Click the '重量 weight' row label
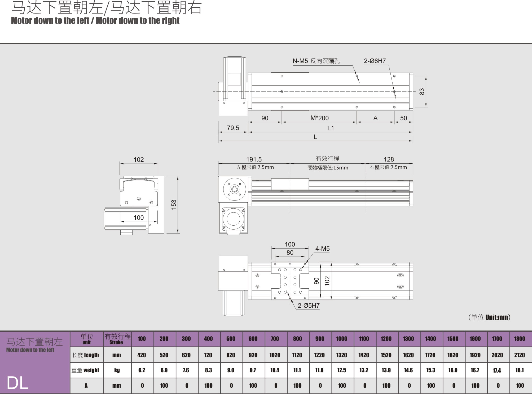The height and width of the screenshot is (394, 532). (85, 370)
